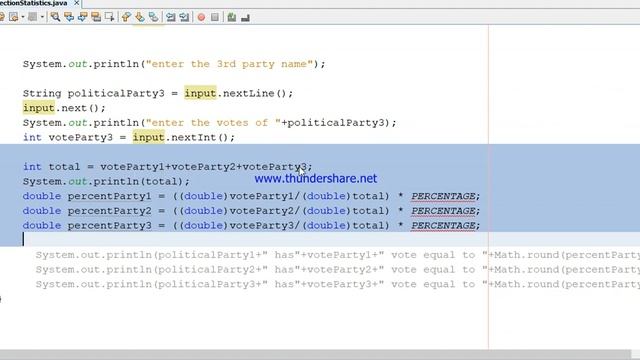Click the first underlined PERCENTAGE in percentParty1 line

443,196
